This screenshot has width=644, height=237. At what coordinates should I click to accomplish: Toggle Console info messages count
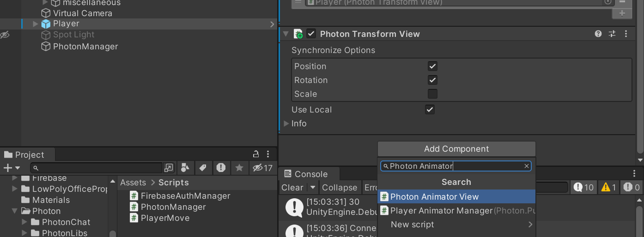[584, 187]
